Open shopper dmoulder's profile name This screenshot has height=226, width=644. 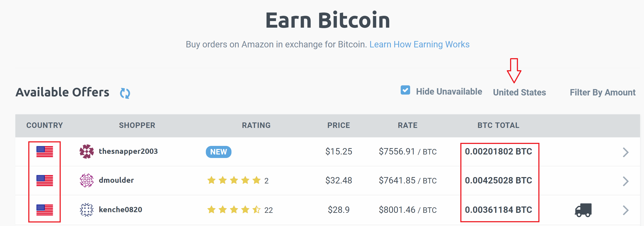(x=116, y=180)
